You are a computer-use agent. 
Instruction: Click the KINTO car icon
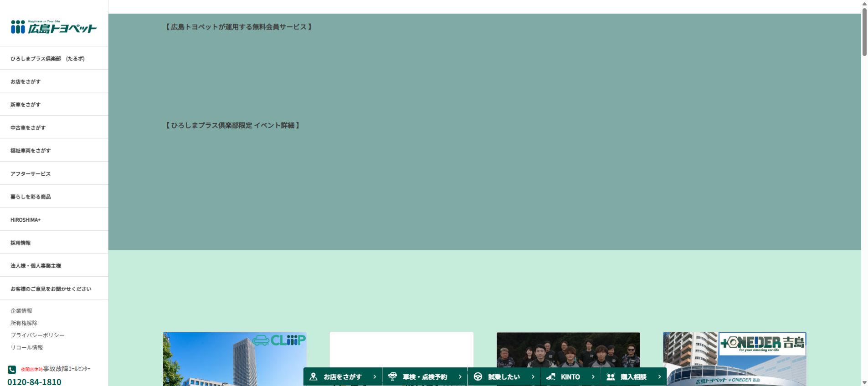coord(550,376)
